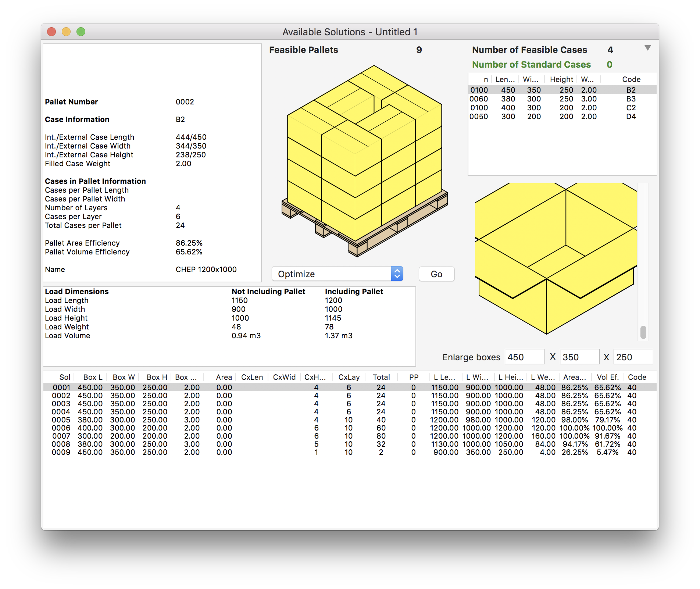Sort solutions by Vol Ef. column header
The width and height of the screenshot is (700, 589).
[608, 377]
